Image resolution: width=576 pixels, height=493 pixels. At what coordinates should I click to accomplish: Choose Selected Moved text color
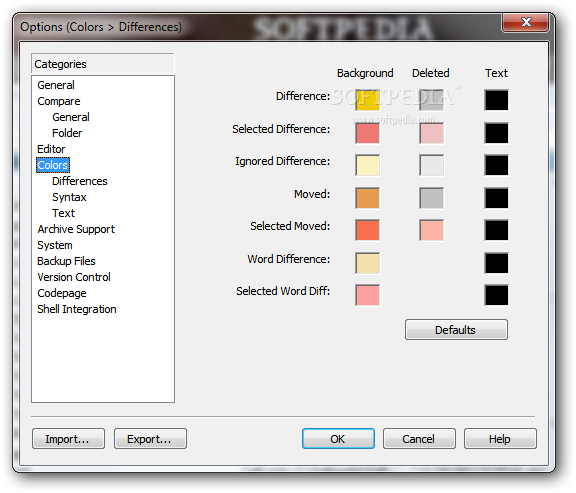496,230
